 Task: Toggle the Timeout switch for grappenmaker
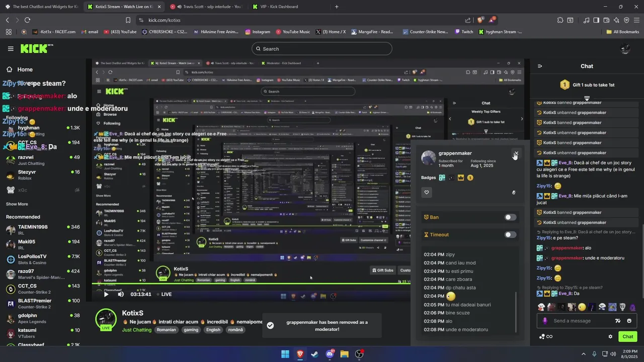point(510,234)
